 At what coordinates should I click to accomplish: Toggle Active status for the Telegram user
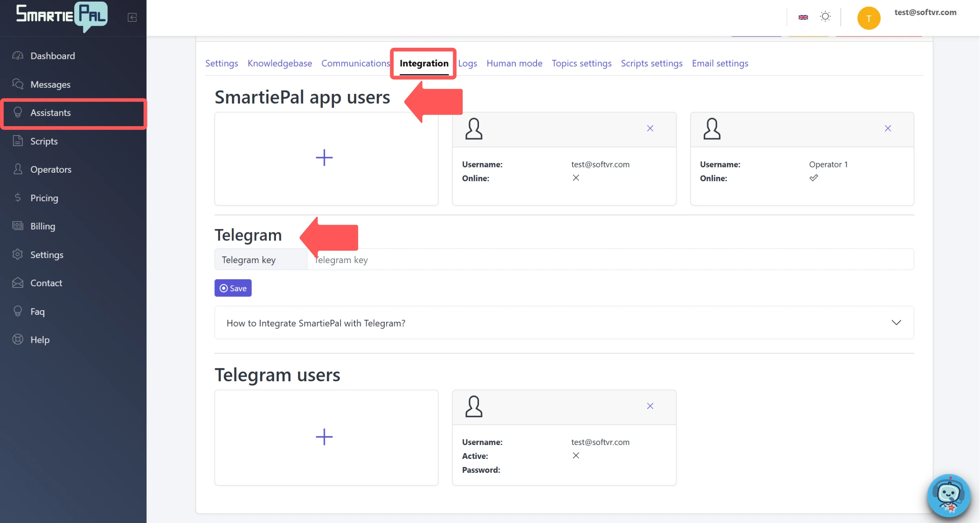(576, 455)
